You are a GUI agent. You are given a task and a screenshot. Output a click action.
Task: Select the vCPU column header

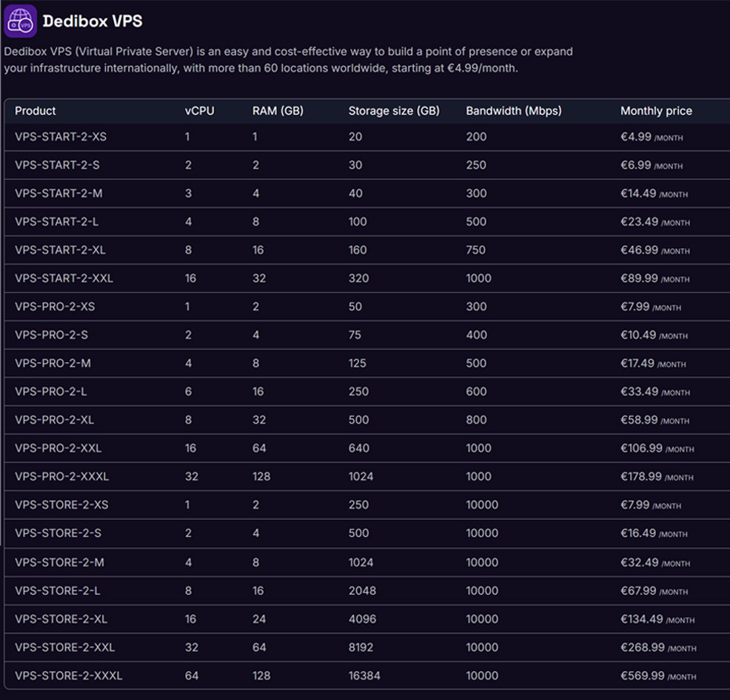(199, 111)
